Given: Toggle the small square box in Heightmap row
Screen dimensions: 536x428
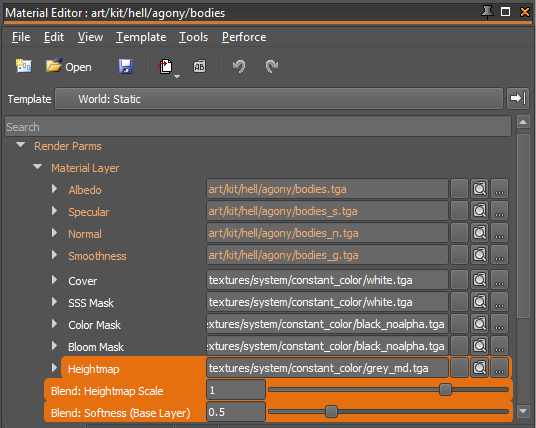Looking at the screenshot, I should [x=459, y=368].
